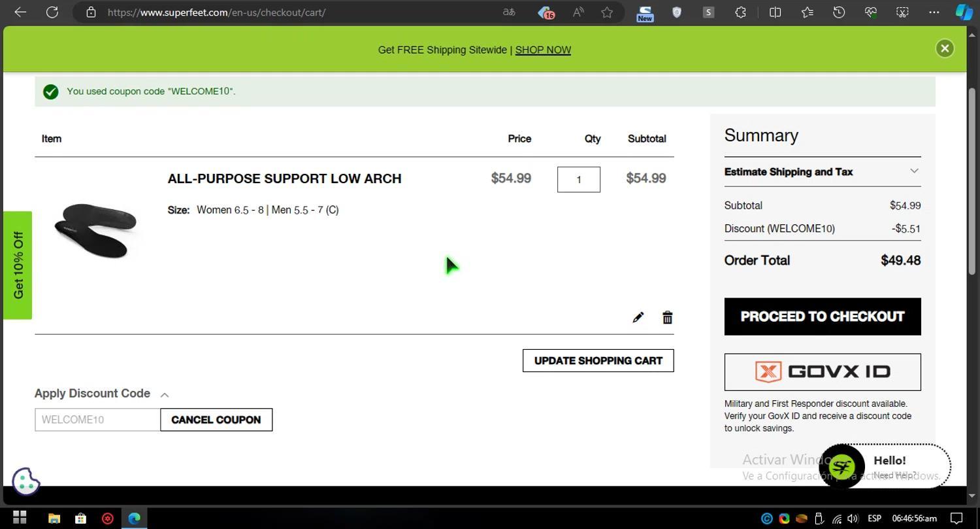
Task: Select the -$5.51 discount amount
Action: [906, 229]
